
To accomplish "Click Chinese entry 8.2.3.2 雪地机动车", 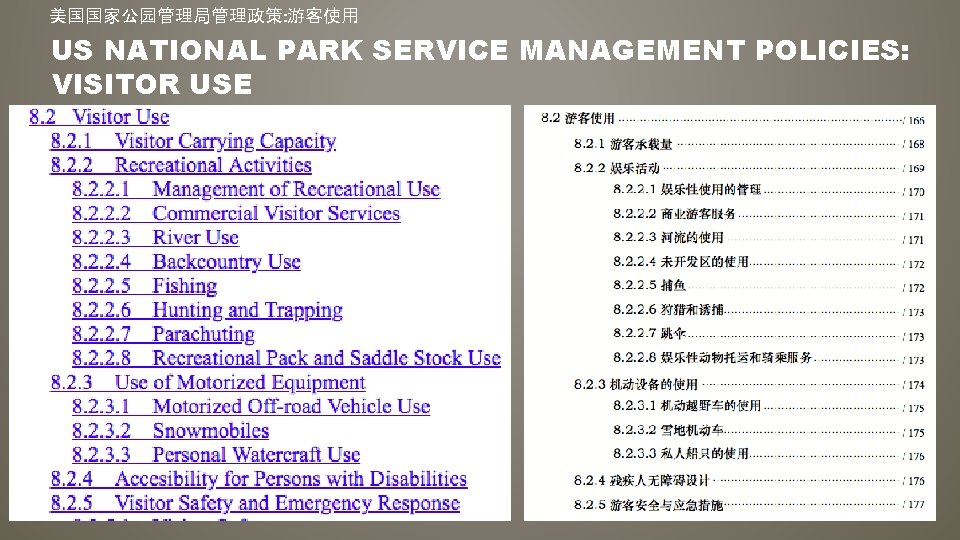I will tap(668, 430).
